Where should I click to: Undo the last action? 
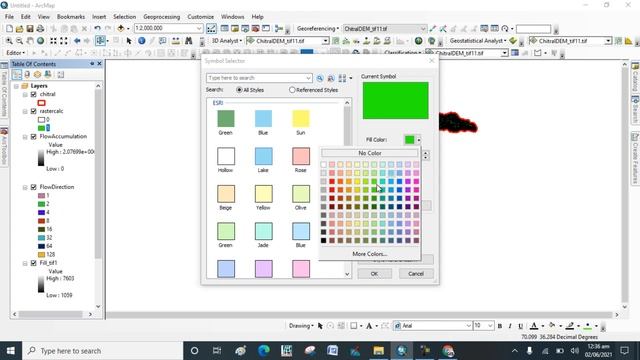97,29
